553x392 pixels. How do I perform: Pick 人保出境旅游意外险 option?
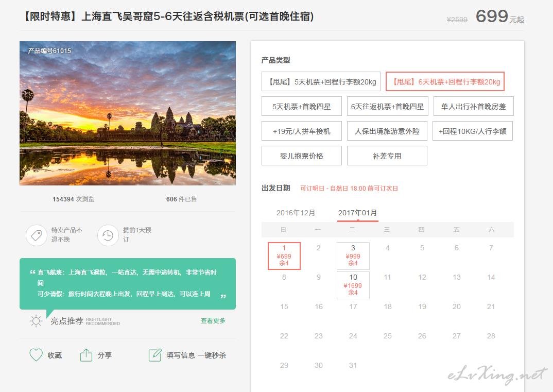[387, 131]
